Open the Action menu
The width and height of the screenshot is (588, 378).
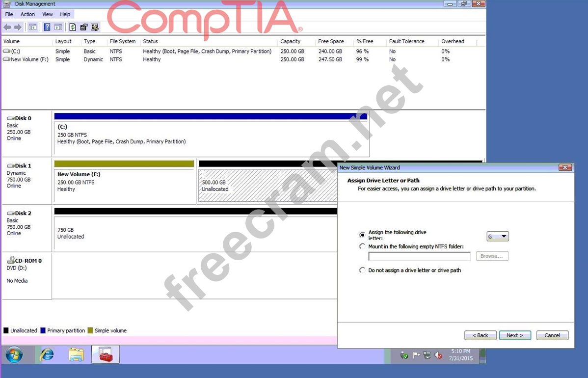(x=27, y=14)
